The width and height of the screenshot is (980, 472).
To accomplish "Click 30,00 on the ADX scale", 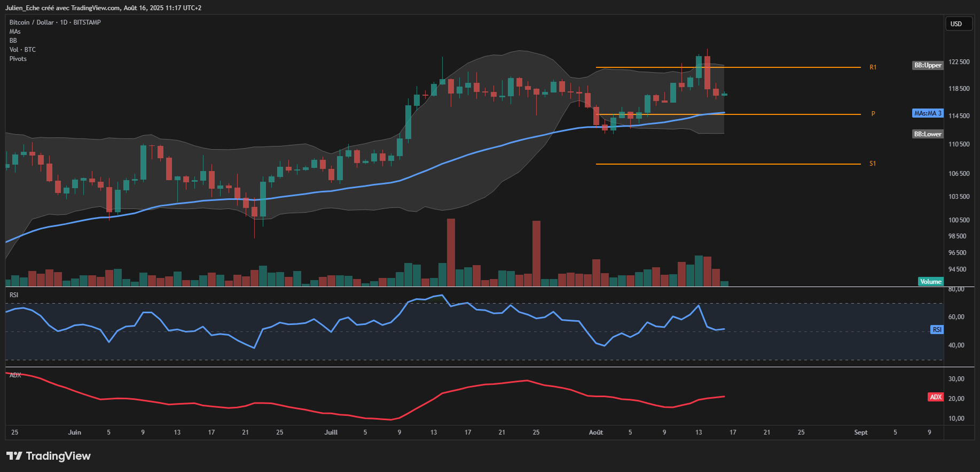I will [x=957, y=379].
